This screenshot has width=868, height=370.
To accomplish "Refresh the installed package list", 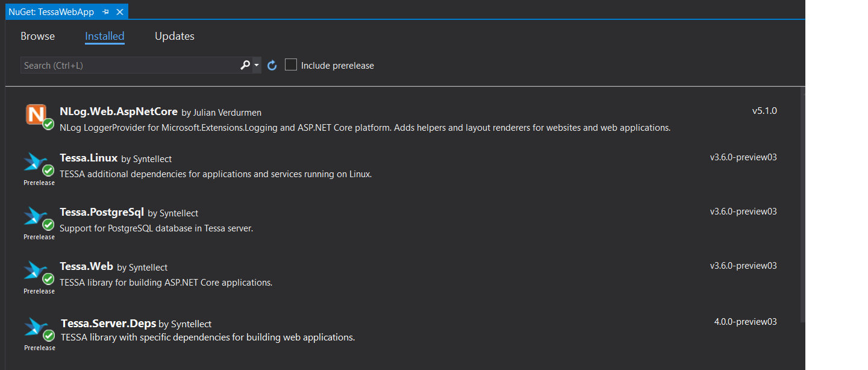I will [272, 65].
